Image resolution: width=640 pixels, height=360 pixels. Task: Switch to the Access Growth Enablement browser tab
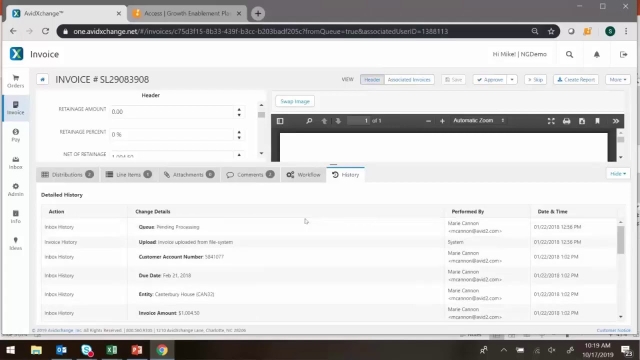click(x=187, y=13)
